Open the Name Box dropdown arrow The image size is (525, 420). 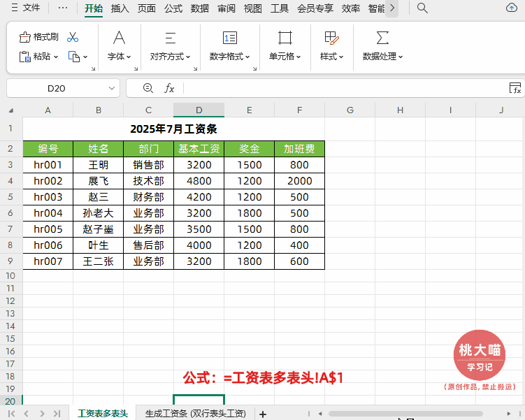tap(112, 88)
